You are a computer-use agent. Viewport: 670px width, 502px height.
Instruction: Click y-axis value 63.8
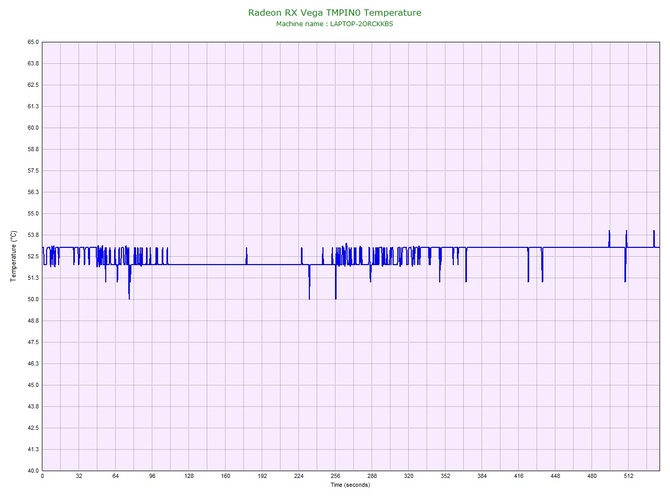[33, 64]
